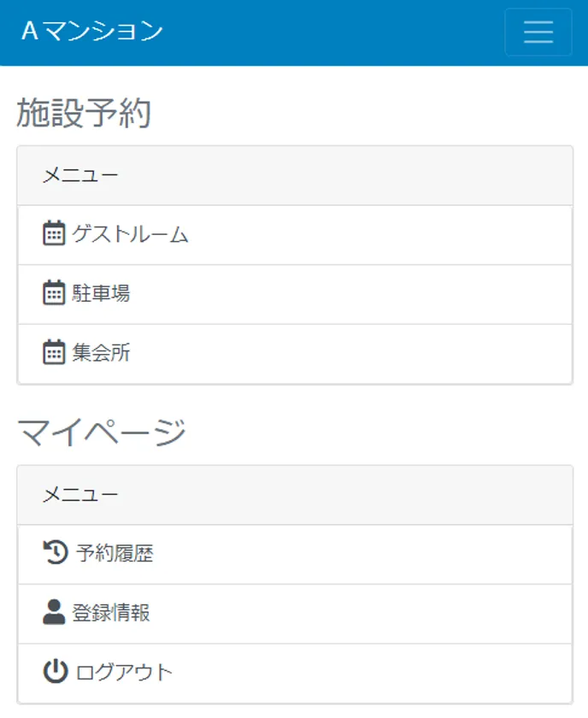Viewport: 588px width, 718px height.
Task: Toggle the hamburger navigation menu
Action: coord(538,32)
